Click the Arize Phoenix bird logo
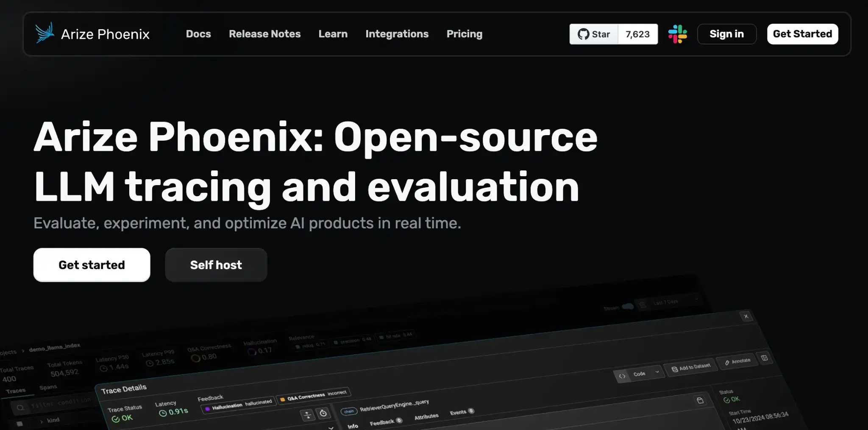 [45, 33]
